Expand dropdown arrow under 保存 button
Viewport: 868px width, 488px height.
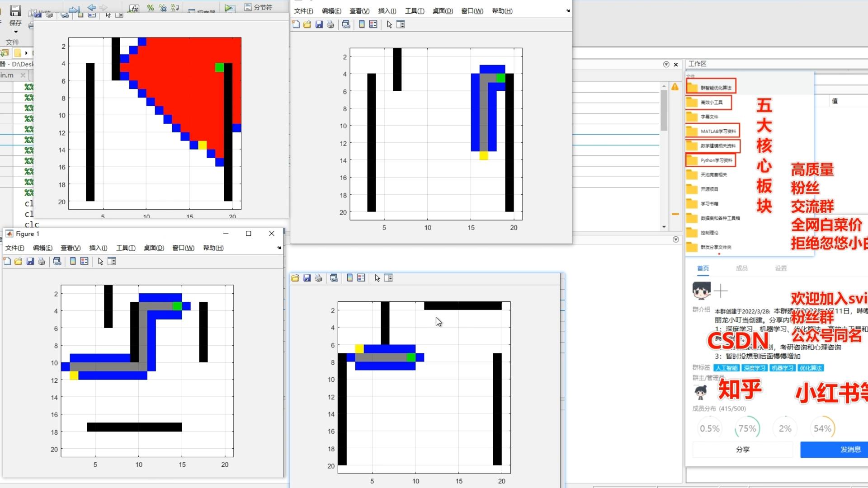15,32
